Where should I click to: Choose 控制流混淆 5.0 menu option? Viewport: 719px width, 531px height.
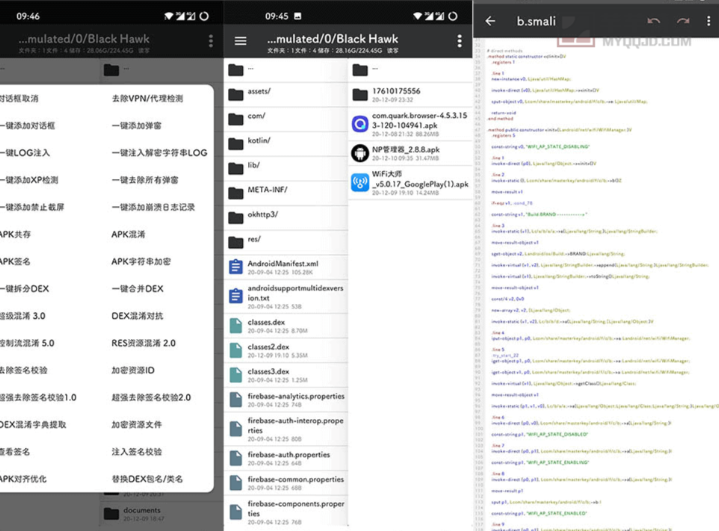coord(27,343)
